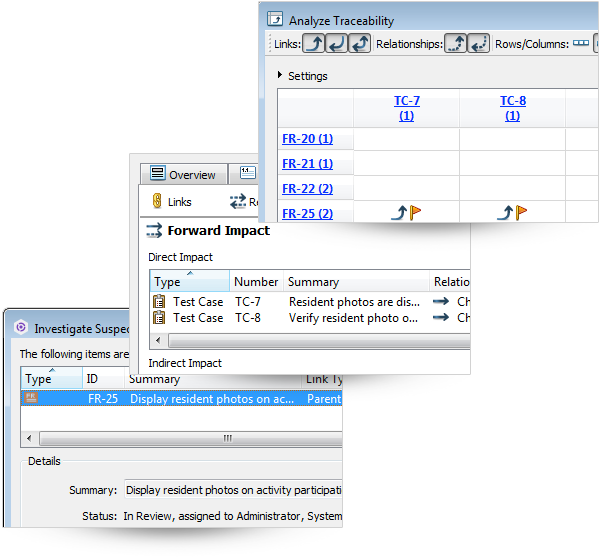600x557 pixels.
Task: Switch to the Overview tab
Action: (x=184, y=174)
